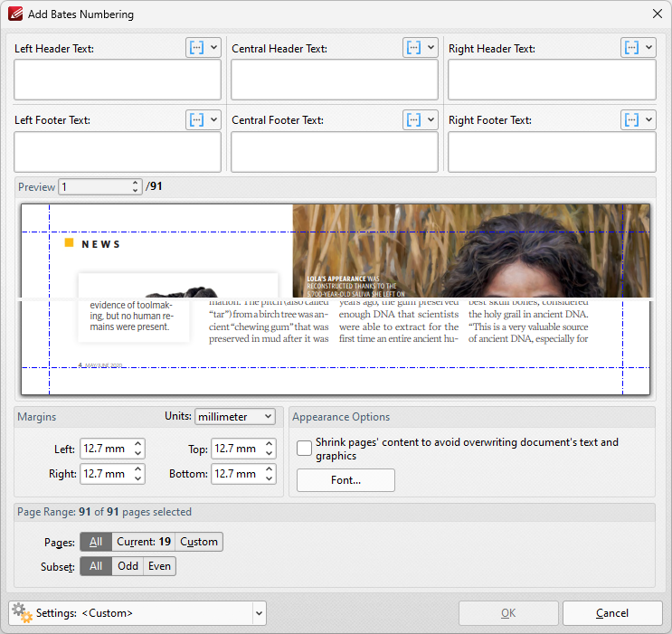
Task: Click into Left Header Text field
Action: pos(118,80)
